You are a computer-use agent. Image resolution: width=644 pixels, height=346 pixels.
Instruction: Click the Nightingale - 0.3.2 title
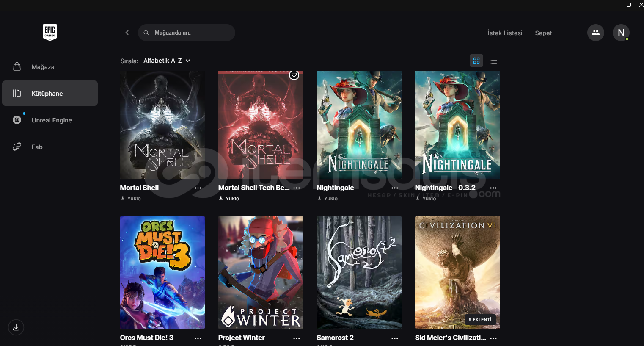(445, 188)
